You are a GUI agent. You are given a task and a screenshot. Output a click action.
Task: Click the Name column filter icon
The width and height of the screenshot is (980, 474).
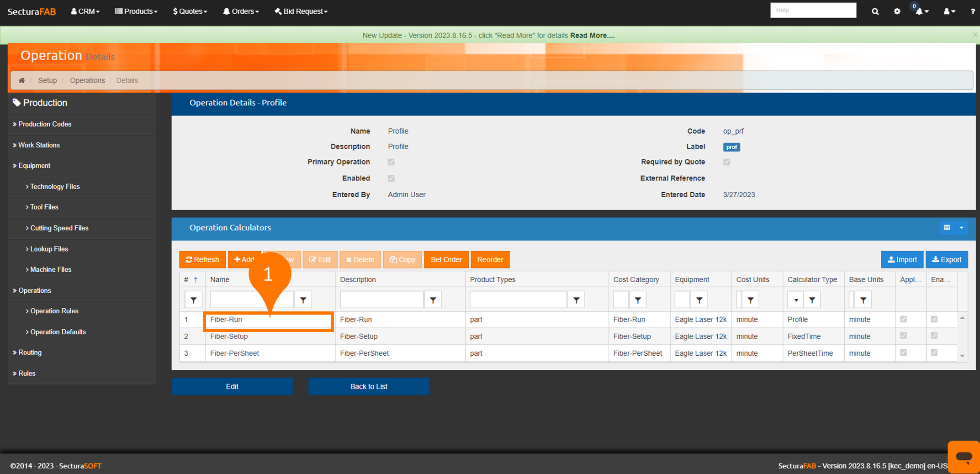coord(303,300)
